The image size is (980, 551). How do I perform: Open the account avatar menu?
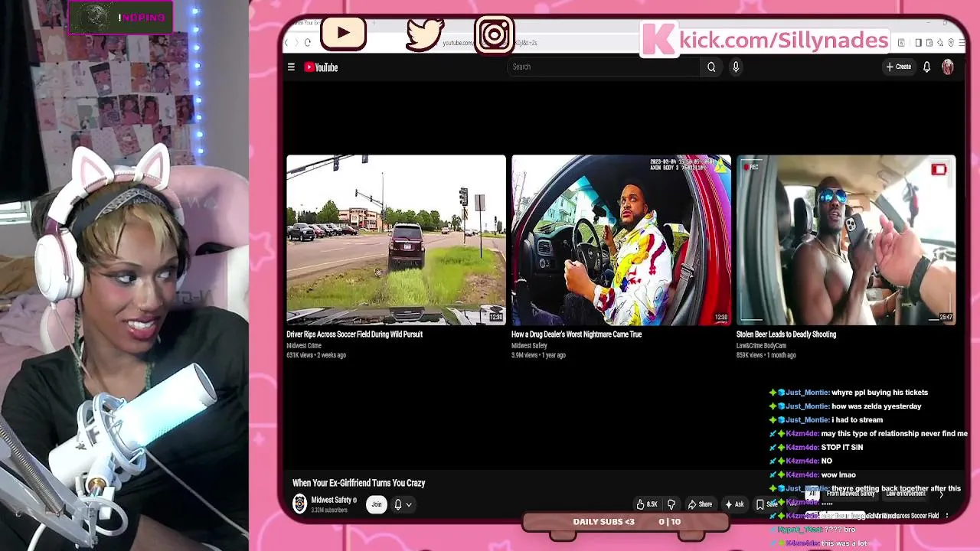coord(948,67)
